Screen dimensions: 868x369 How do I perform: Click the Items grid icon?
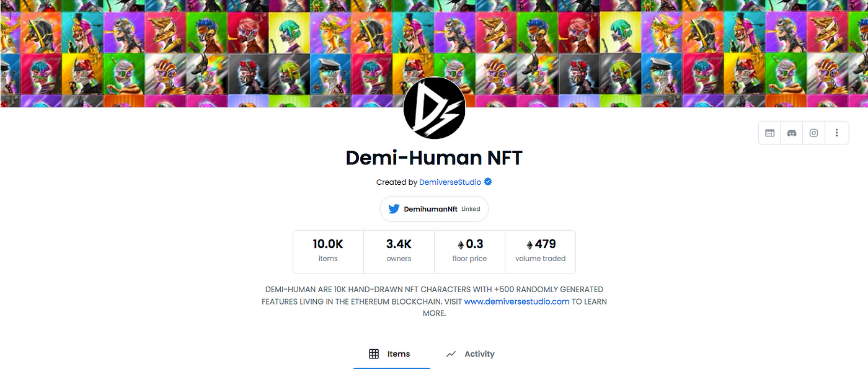pyautogui.click(x=374, y=354)
